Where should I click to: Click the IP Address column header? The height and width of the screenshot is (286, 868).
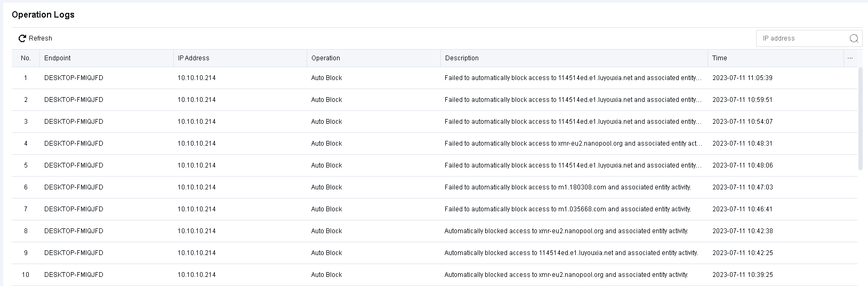pyautogui.click(x=194, y=58)
